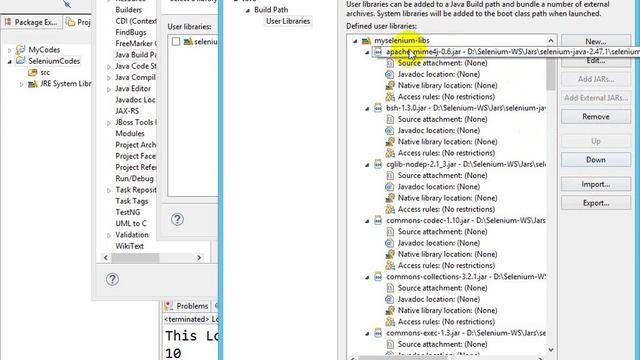Tick the selenium user library checkbox
Viewport: 640px width, 360px height.
(176, 42)
